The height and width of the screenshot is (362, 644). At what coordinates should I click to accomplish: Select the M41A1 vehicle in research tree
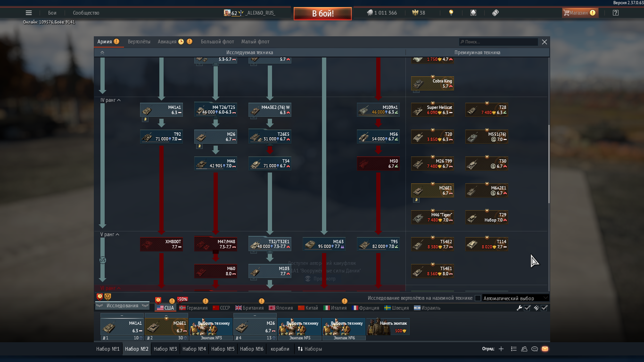pos(161,110)
